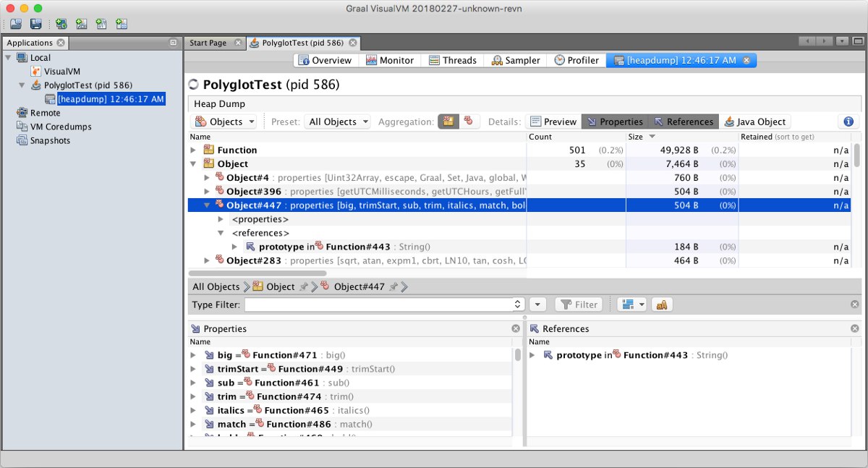
Task: Click the Add VM Coredump toolbar icon
Action: (101, 24)
